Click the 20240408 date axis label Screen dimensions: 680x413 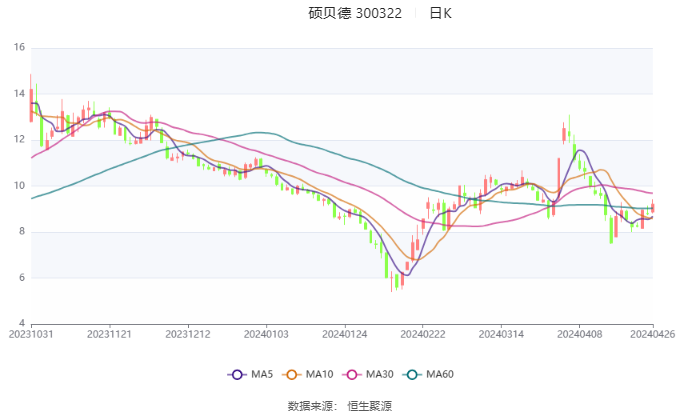click(579, 334)
